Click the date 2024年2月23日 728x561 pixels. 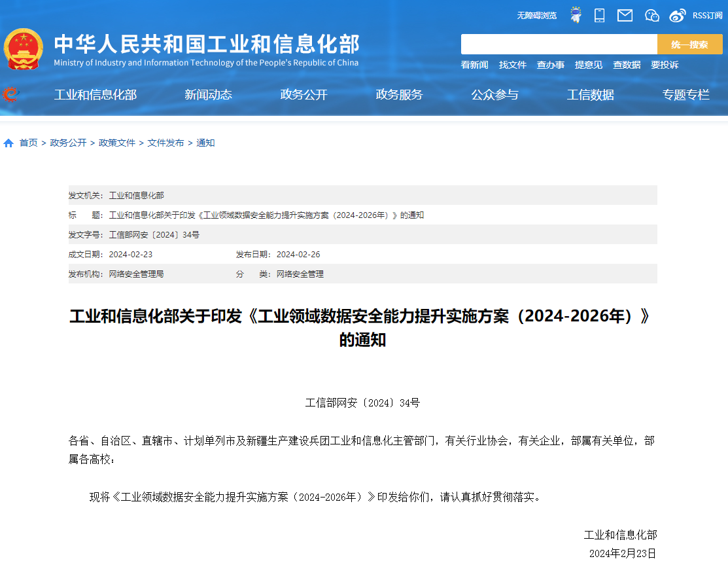pyautogui.click(x=623, y=554)
